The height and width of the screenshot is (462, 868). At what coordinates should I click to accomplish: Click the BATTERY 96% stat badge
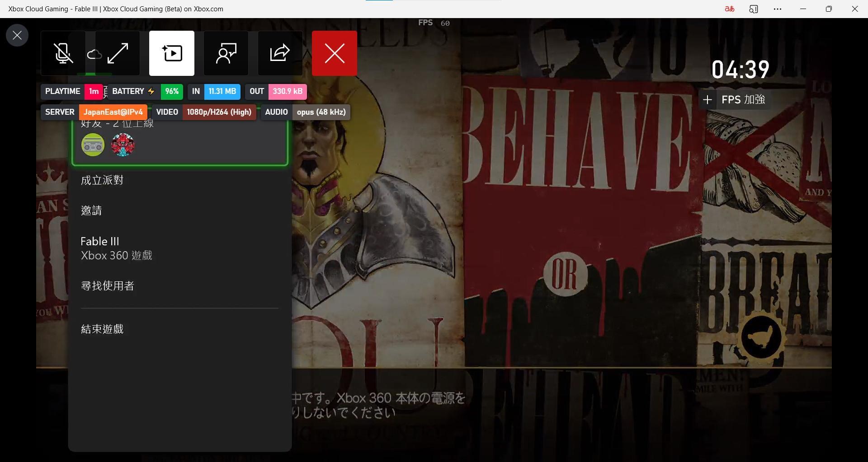tap(146, 91)
